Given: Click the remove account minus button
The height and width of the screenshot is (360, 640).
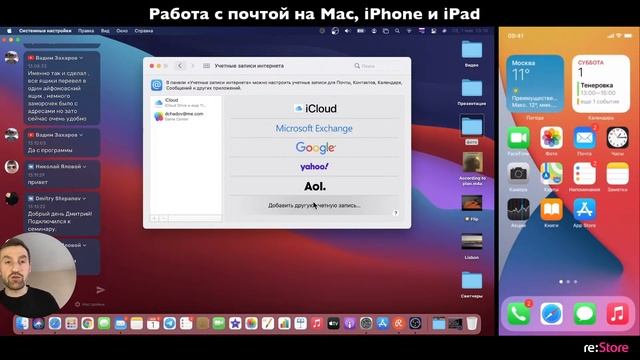Looking at the screenshot, I should 164,218.
